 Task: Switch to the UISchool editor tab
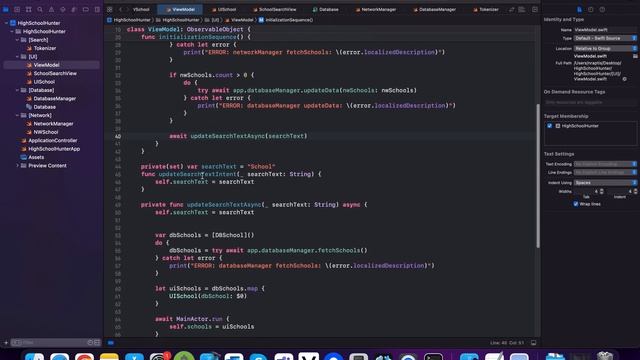click(x=224, y=9)
